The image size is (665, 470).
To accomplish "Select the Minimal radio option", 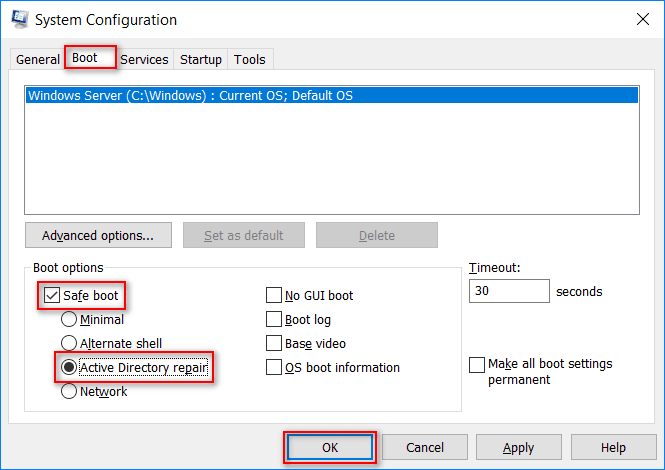I will coord(69,320).
